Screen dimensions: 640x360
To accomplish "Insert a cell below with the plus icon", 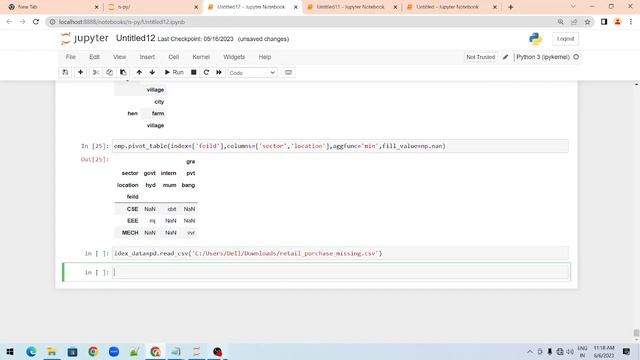I will tap(80, 72).
